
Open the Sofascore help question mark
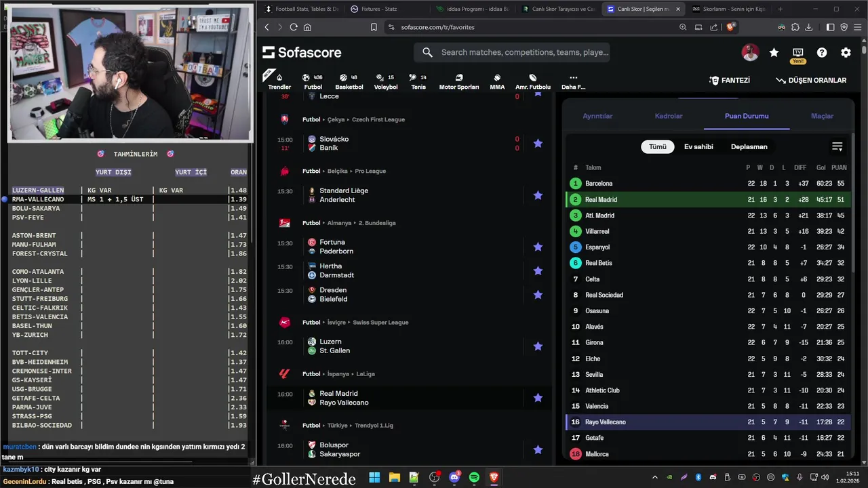point(822,52)
